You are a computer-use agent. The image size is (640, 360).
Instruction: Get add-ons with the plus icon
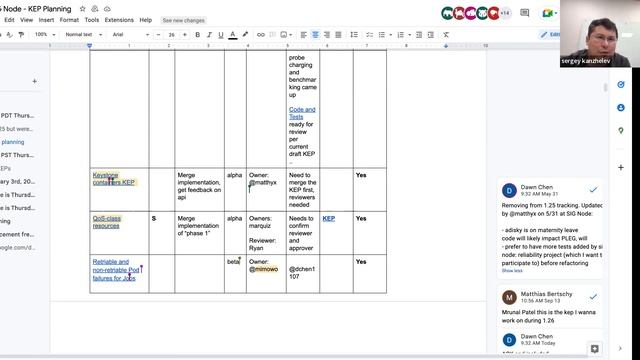621,167
